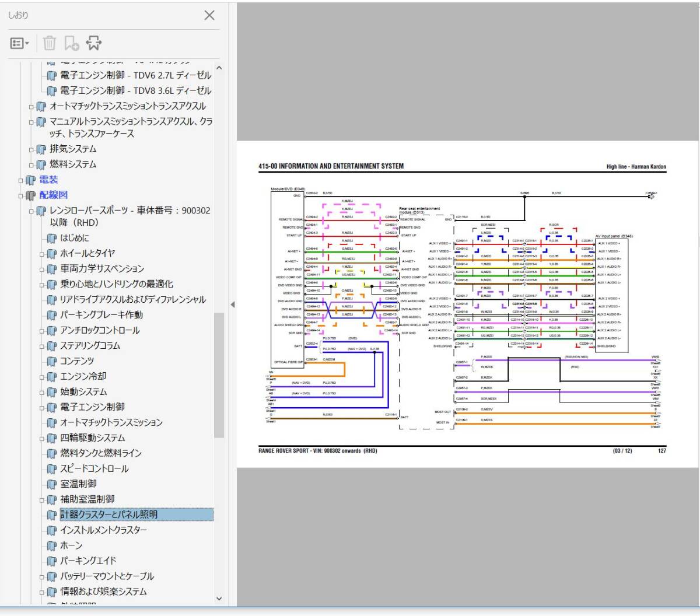The height and width of the screenshot is (616, 700).
Task: Click the エンジン冷却 bookmark icon
Action: (51, 377)
